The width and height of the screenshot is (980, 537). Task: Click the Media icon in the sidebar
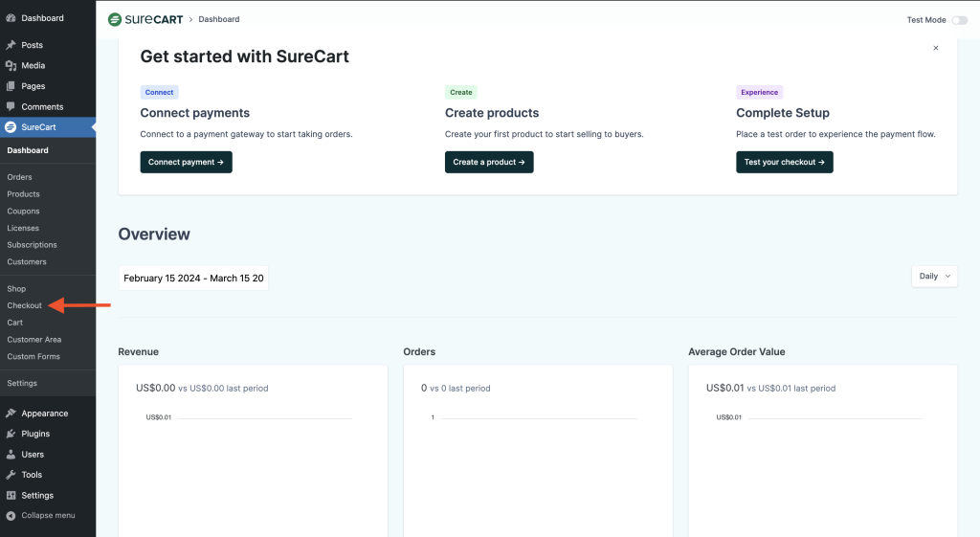[11, 66]
